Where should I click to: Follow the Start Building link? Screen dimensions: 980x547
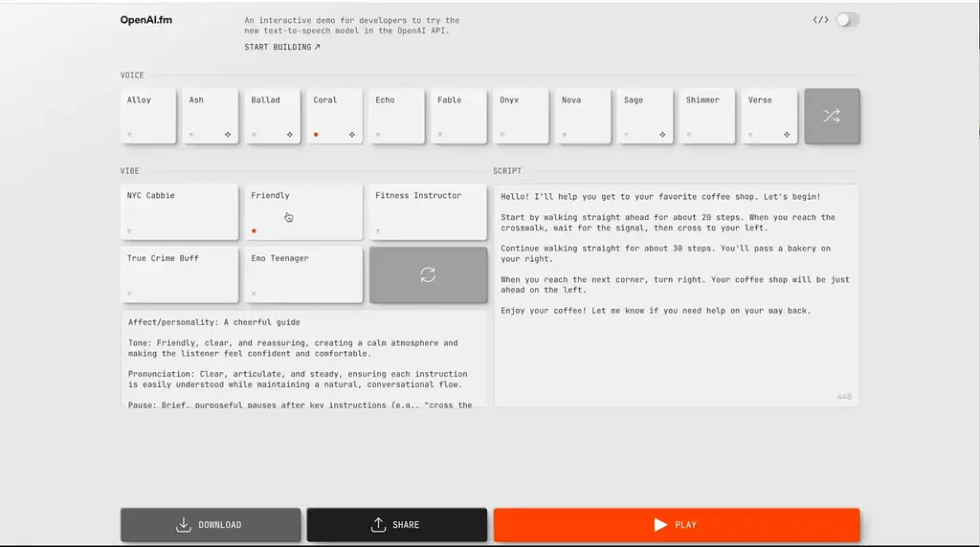(282, 47)
